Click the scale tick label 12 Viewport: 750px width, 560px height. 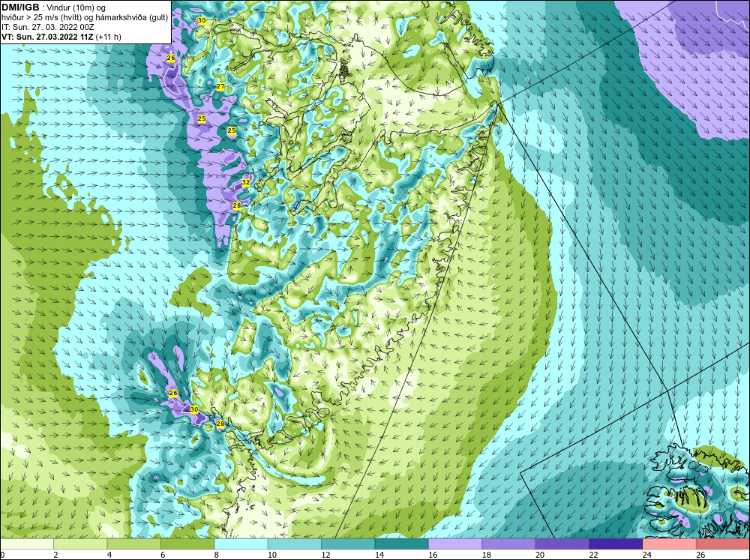pos(325,555)
